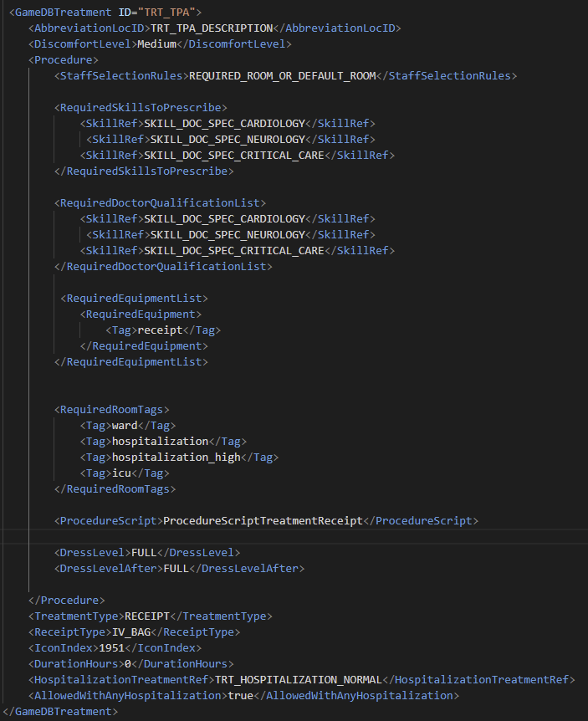Click the opening AllowedWithAnyHospitalization tag

(x=128, y=695)
